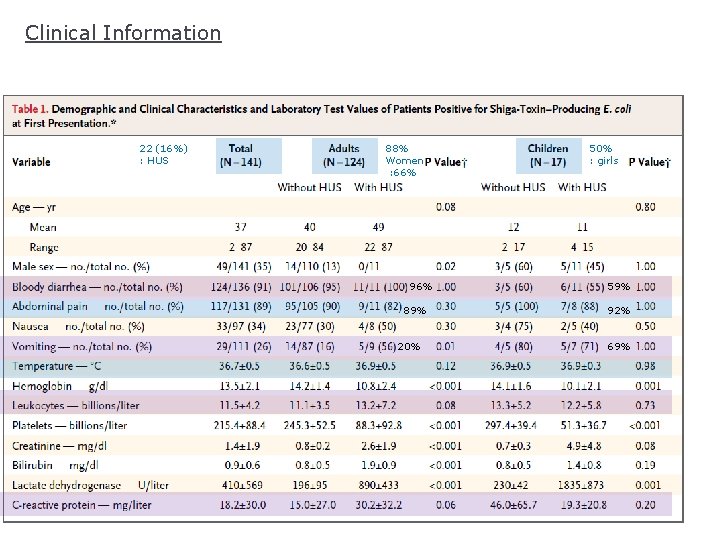Click the 'C-reactive protein — mg/liter' row label
Image resolution: width=720 pixels, height=540 pixels.
point(82,505)
